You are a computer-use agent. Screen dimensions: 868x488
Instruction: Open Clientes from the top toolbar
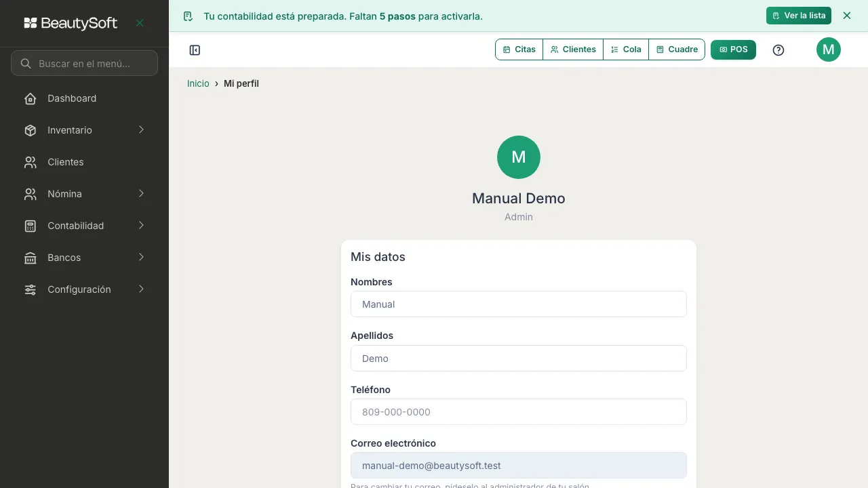point(573,49)
